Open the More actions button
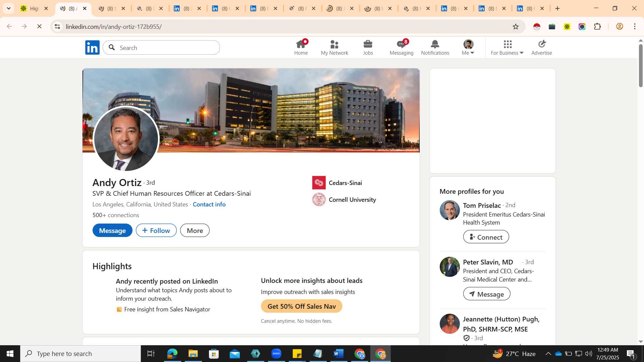The image size is (644, 362). point(195,230)
